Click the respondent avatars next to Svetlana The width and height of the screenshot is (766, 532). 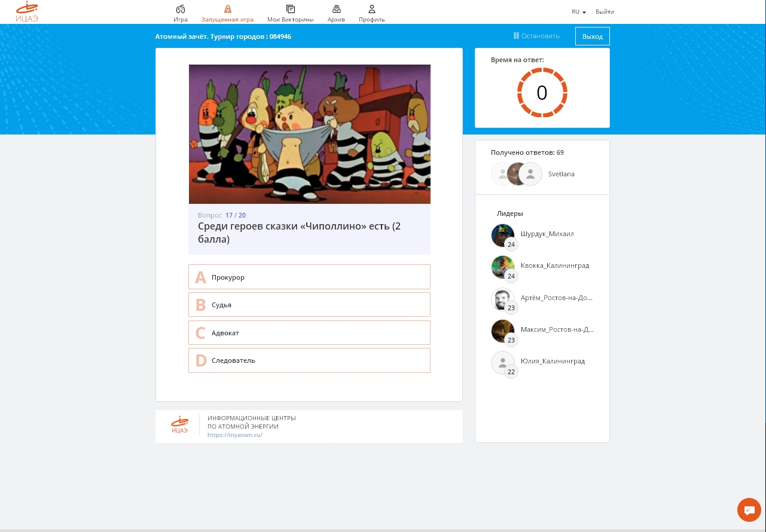[517, 174]
